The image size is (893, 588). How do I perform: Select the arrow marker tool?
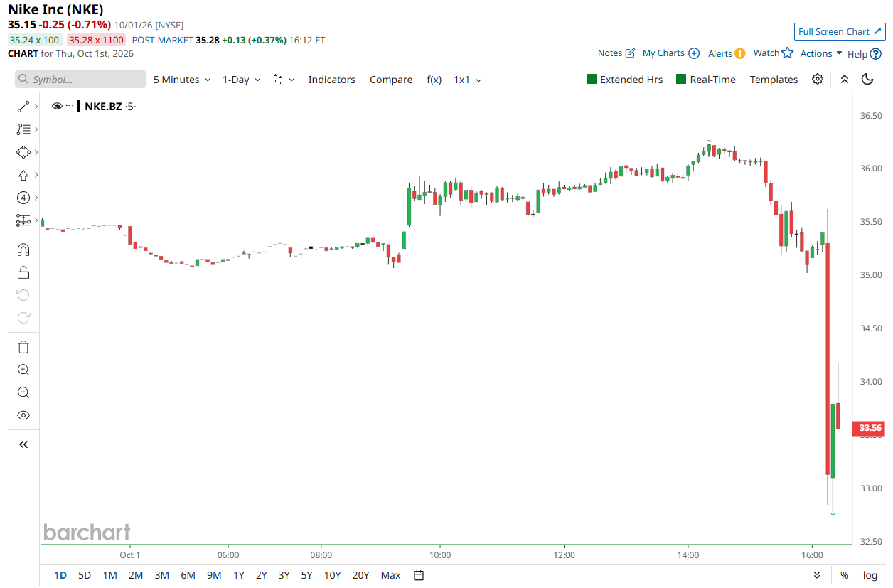point(23,175)
